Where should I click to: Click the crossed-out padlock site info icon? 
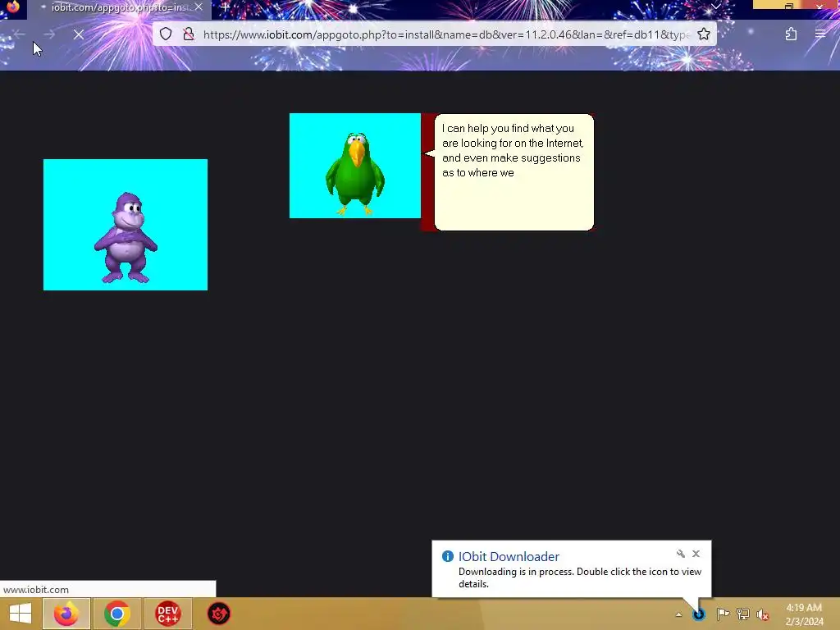point(189,34)
